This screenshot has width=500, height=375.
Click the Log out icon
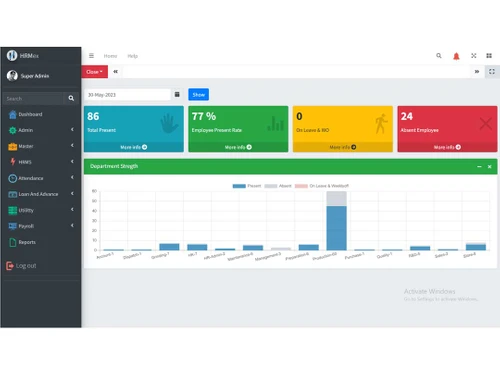[10, 266]
